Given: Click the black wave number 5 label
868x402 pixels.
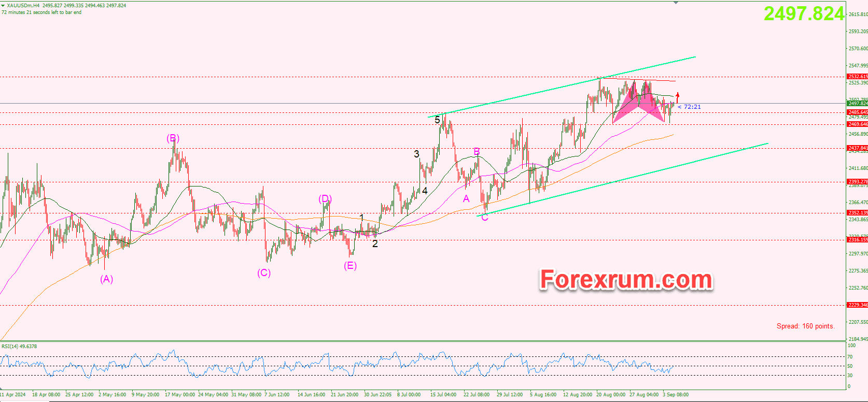Looking at the screenshot, I should pyautogui.click(x=437, y=120).
